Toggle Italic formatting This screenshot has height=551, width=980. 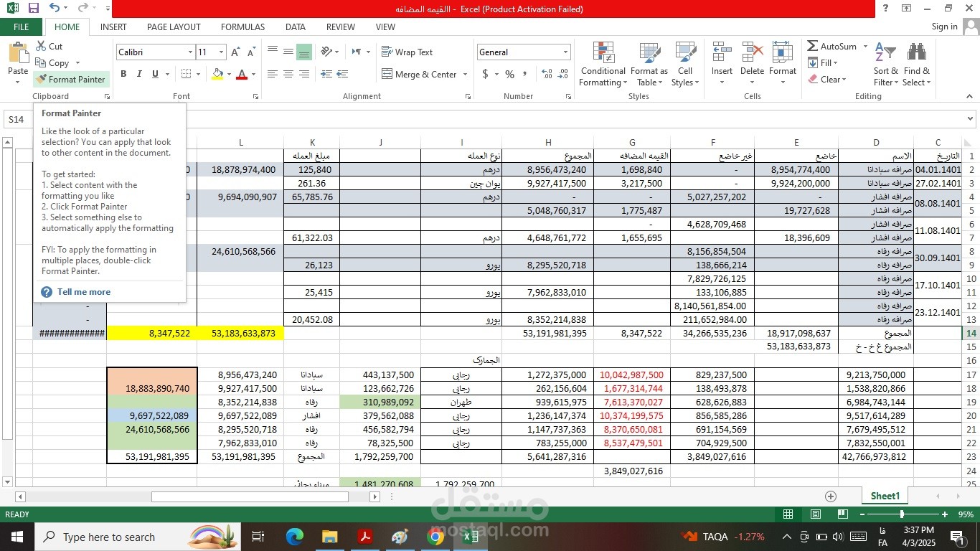tap(138, 74)
